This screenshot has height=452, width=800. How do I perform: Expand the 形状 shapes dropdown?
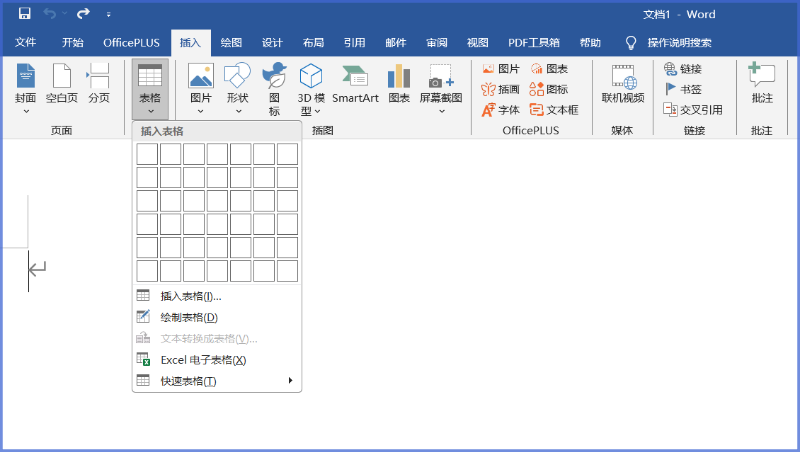click(237, 111)
